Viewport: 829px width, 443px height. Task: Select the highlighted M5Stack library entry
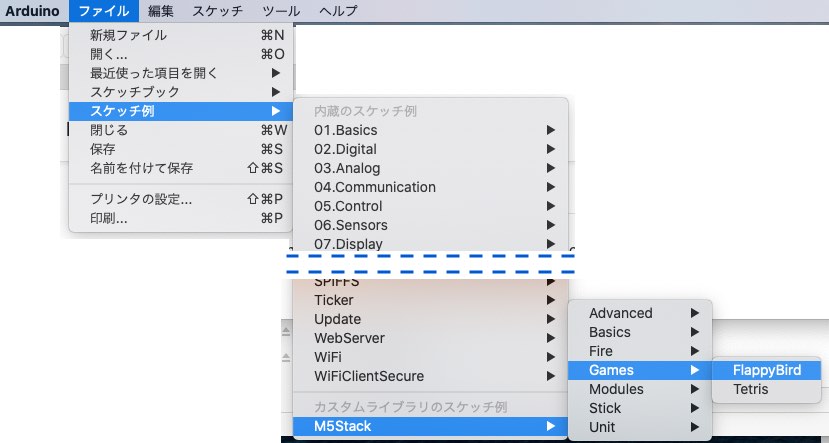pyautogui.click(x=431, y=426)
